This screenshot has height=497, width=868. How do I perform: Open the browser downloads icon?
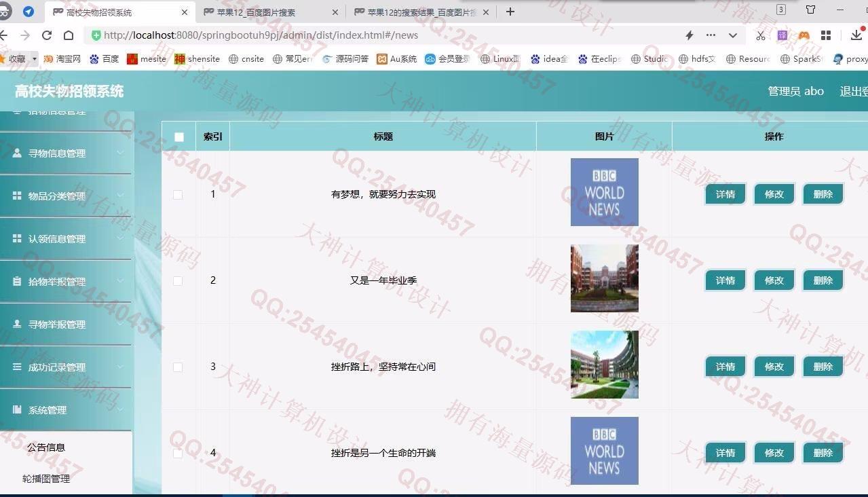click(857, 35)
